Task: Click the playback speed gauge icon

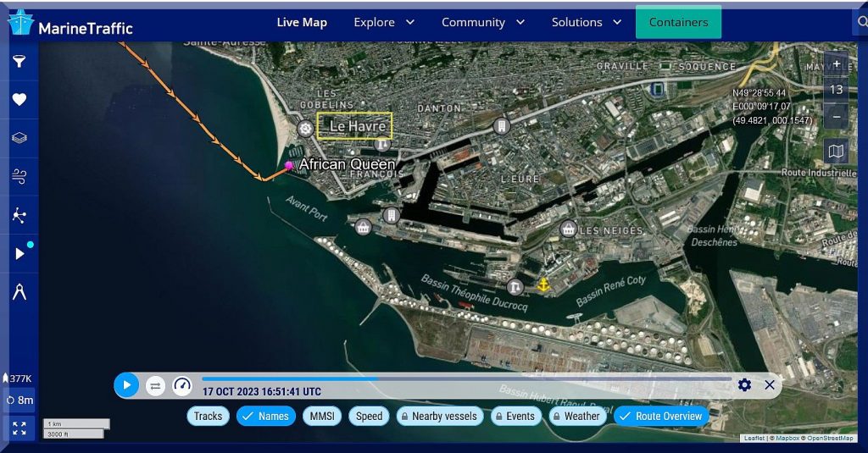Action: point(182,385)
